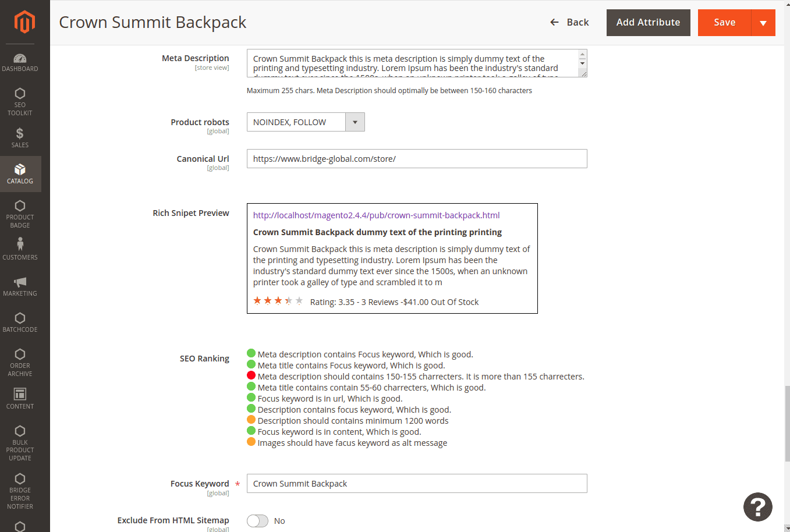Select the SEO Toolkit sidebar icon
Image resolution: width=790 pixels, height=532 pixels.
[20, 100]
